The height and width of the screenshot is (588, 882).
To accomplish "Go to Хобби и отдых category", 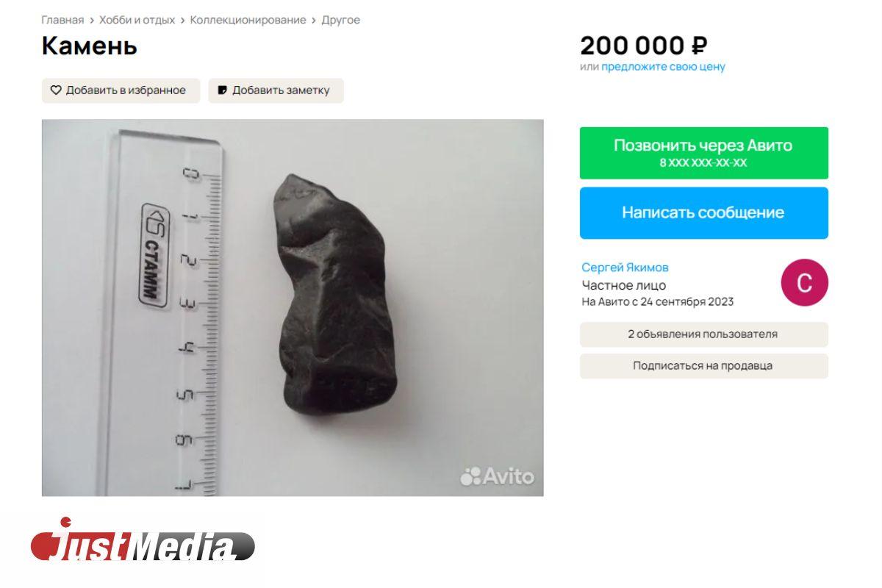I will [x=137, y=20].
